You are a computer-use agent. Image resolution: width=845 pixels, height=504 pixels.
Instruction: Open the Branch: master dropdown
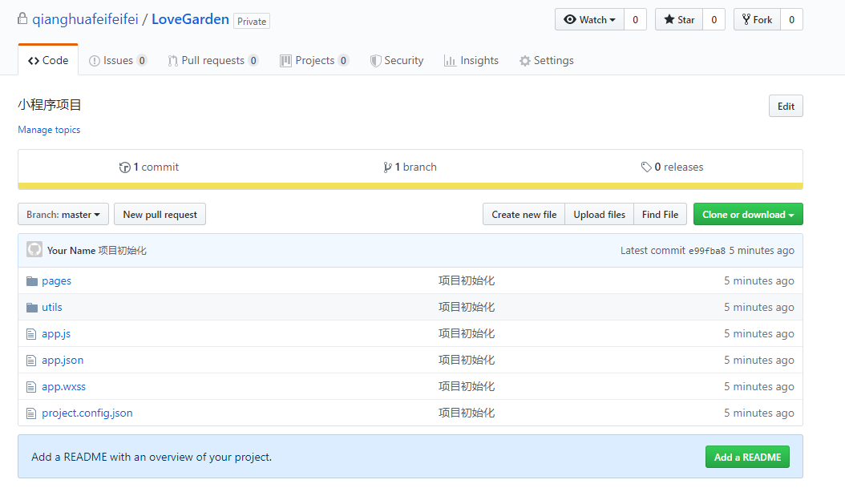point(63,214)
